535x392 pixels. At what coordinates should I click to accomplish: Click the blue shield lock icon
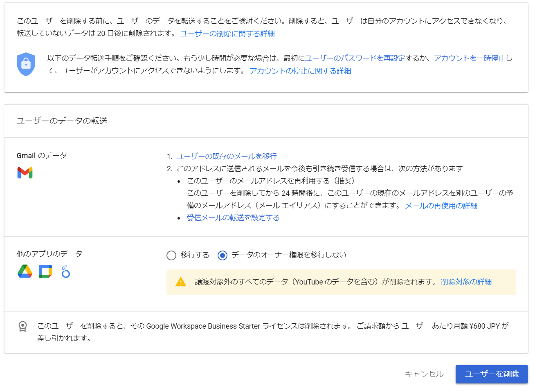tap(26, 64)
